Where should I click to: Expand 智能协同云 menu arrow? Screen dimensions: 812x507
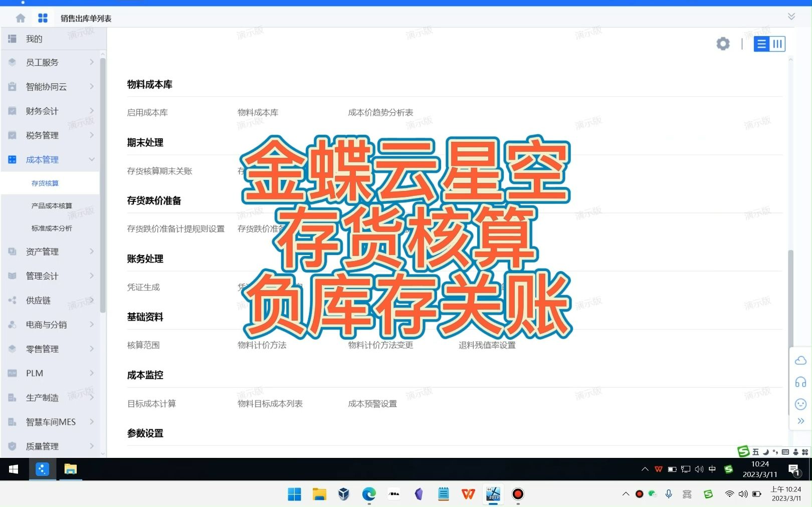click(x=92, y=86)
